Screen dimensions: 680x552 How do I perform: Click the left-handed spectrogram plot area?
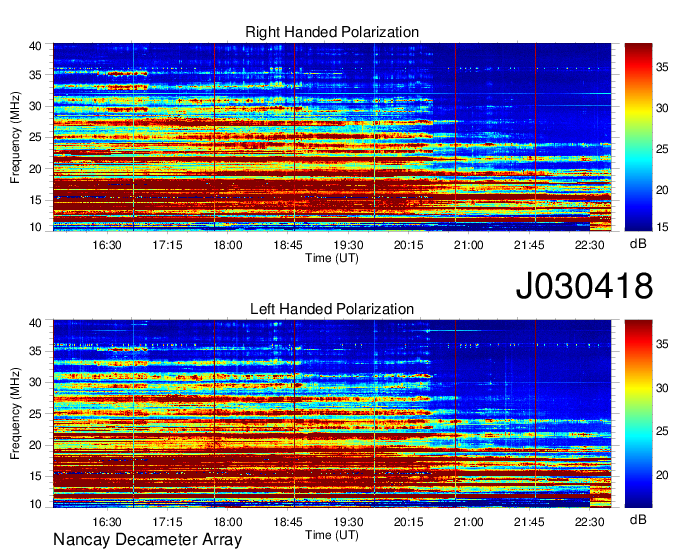pyautogui.click(x=332, y=414)
